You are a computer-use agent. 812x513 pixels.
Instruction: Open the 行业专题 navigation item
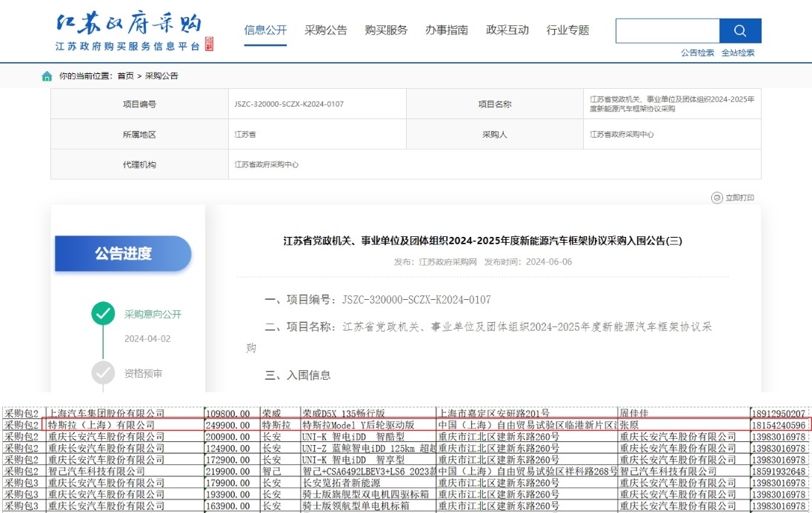pyautogui.click(x=568, y=30)
